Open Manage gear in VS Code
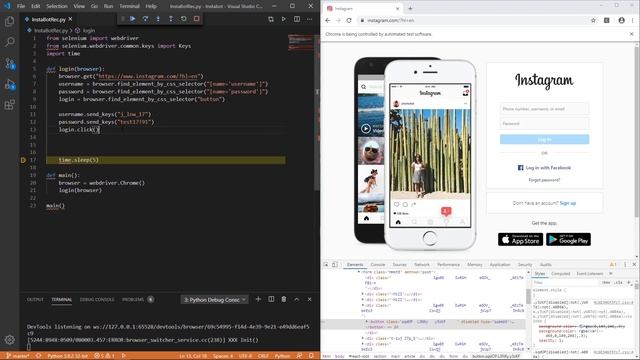Viewport: 640px width, 360px height. pyautogui.click(x=9, y=339)
